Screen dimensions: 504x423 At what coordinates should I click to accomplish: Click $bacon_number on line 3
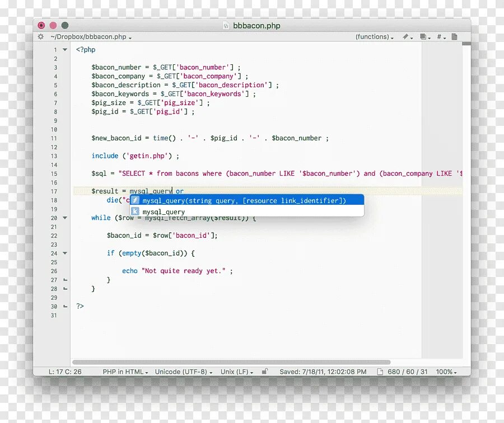[116, 67]
